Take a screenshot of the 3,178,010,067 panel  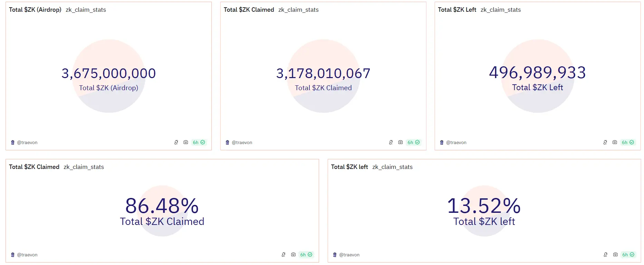pos(400,142)
